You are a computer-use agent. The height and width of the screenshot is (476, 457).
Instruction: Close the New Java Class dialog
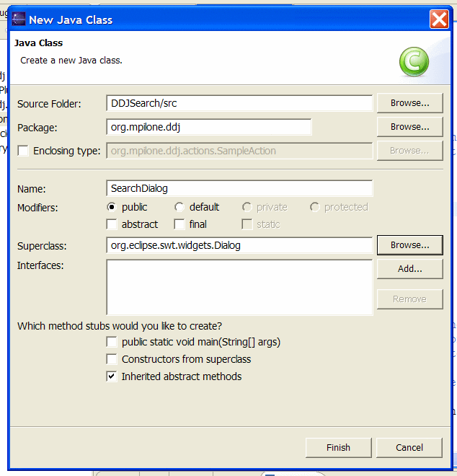(x=439, y=19)
